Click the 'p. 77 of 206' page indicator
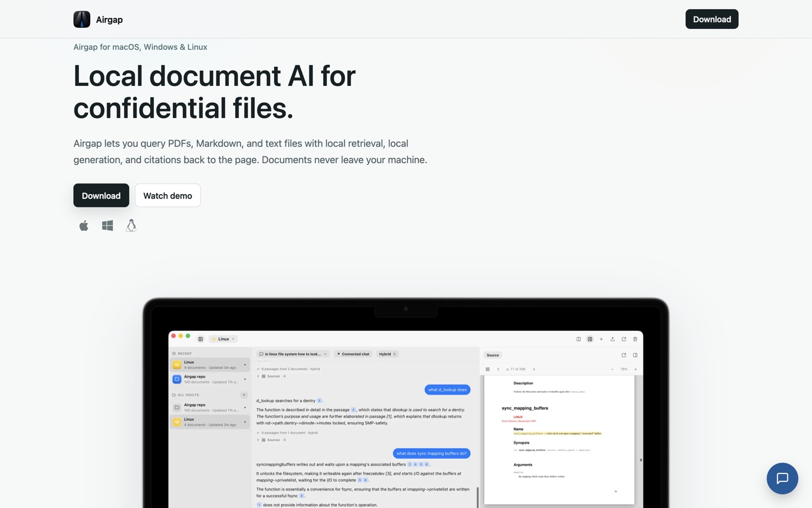 (516, 369)
